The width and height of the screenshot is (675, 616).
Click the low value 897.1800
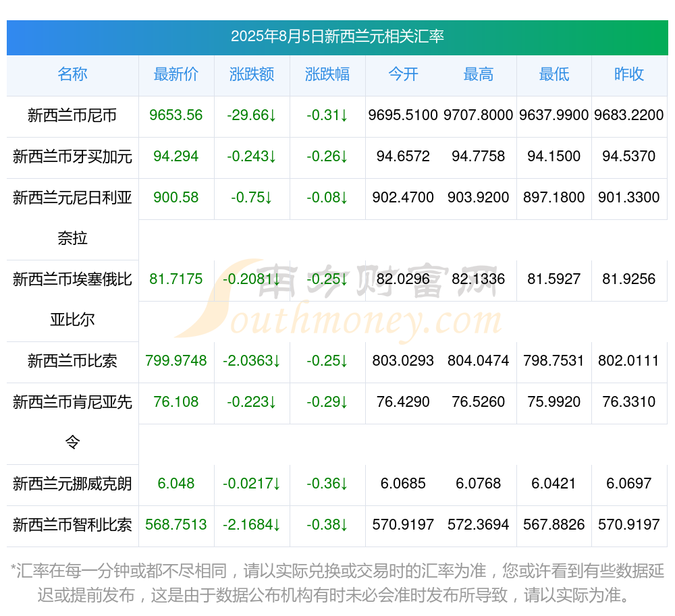554,198
